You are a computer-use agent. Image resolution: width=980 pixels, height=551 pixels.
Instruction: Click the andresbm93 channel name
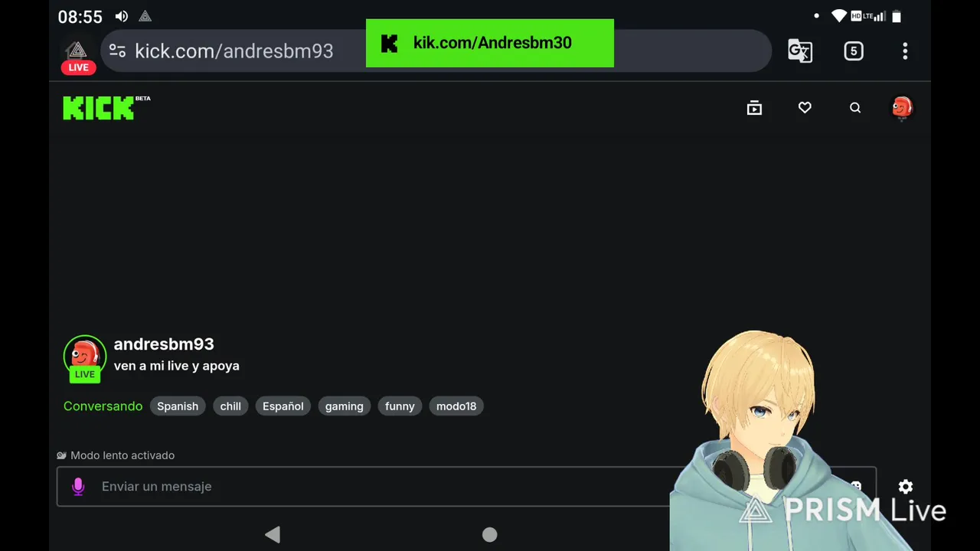164,344
